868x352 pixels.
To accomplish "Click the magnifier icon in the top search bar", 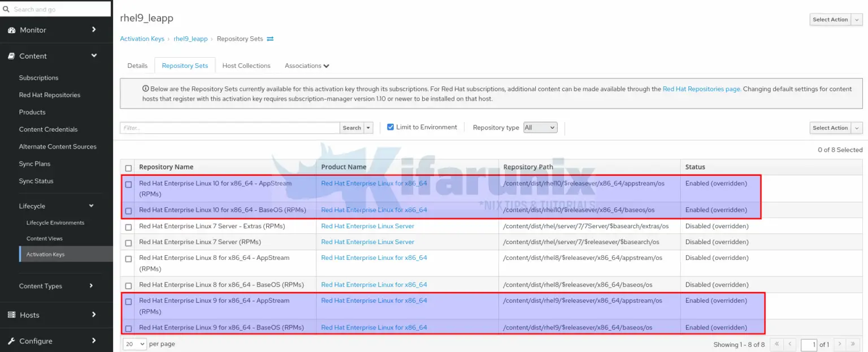I will pos(7,8).
